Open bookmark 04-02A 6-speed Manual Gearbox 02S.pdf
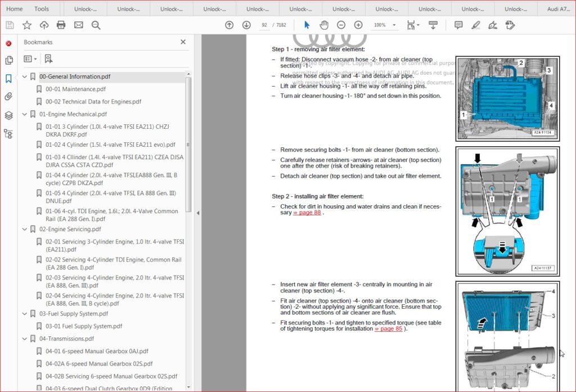The height and width of the screenshot is (392, 576). coord(99,364)
